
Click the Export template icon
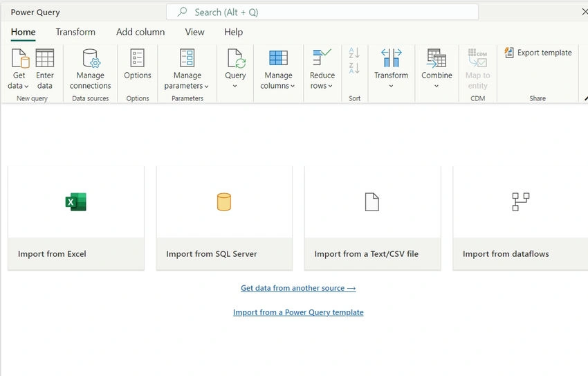click(x=509, y=53)
